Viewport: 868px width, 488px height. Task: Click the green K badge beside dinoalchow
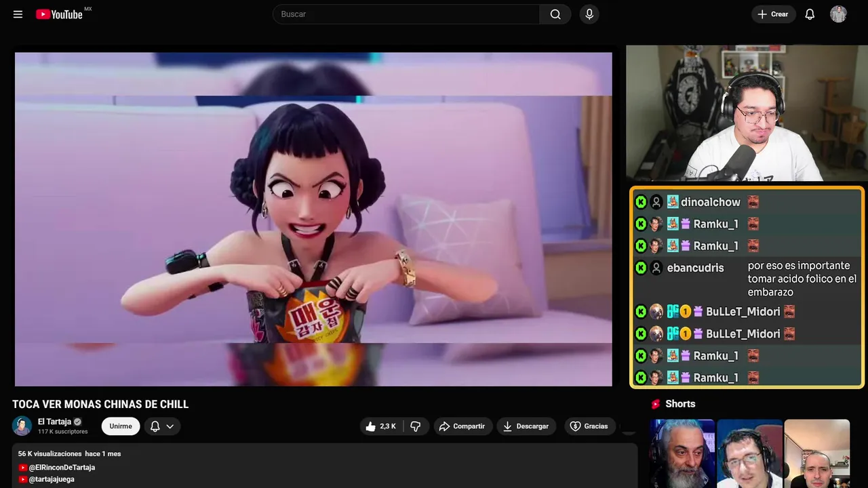click(x=641, y=202)
